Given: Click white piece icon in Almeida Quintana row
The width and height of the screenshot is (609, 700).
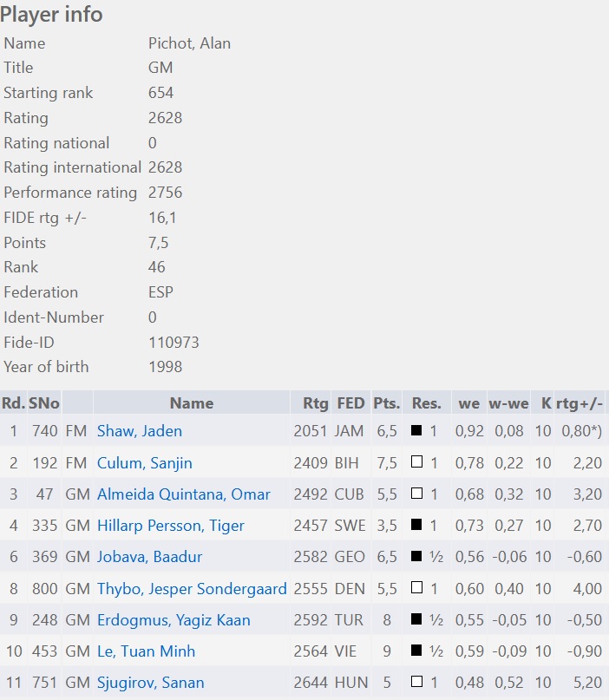Looking at the screenshot, I should tap(416, 493).
